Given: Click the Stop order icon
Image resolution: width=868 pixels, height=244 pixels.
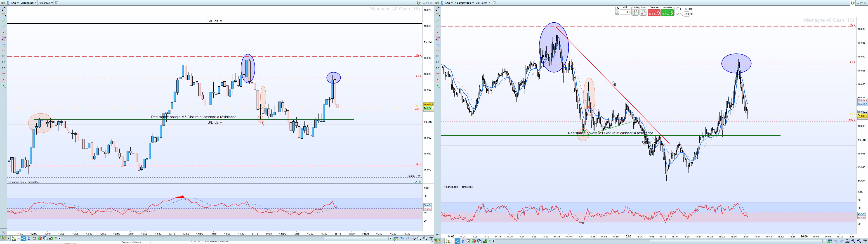Looking at the screenshot, I should click(x=643, y=12).
